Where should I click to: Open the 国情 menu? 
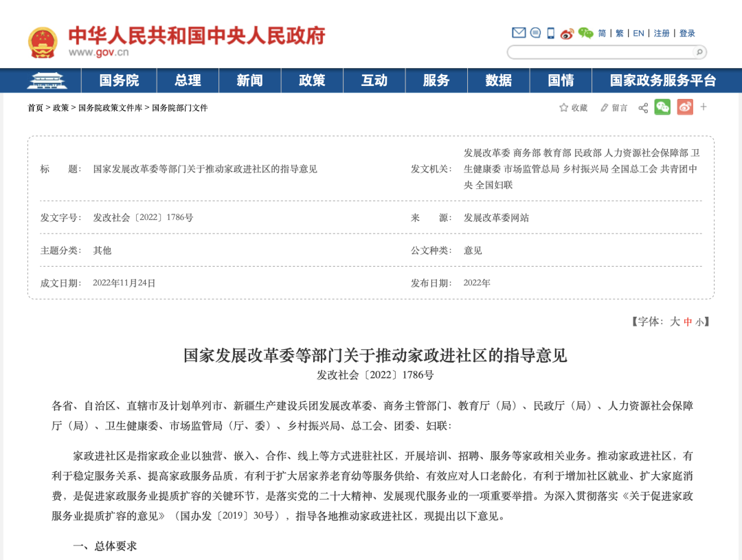click(x=561, y=80)
